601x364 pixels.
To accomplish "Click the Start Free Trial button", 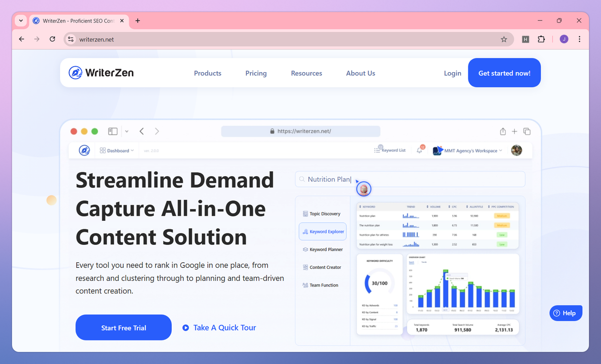I will point(124,327).
